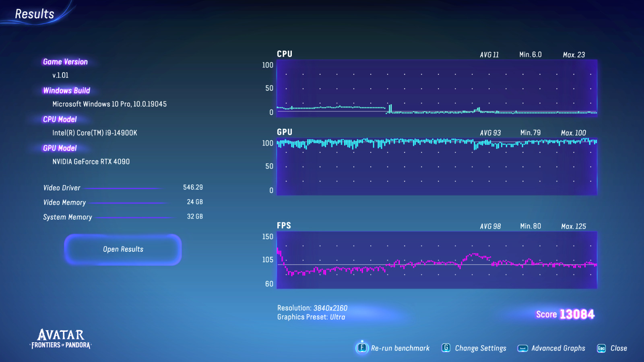Screen dimensions: 644x362
Task: Click the FPS graph title
Action: [284, 226]
